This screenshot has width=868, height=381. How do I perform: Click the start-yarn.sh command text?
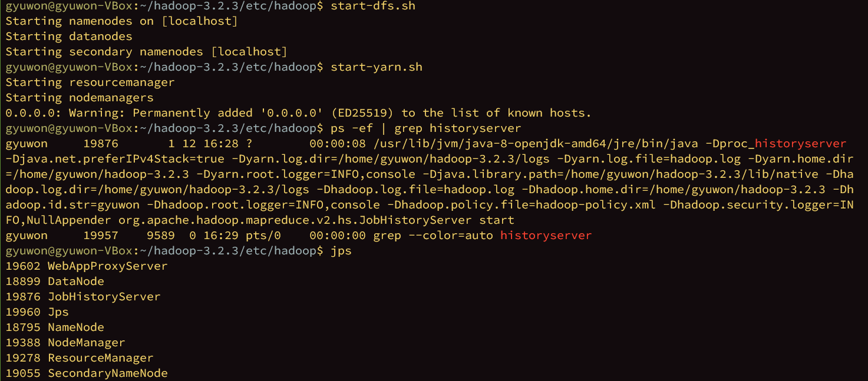[x=377, y=67]
